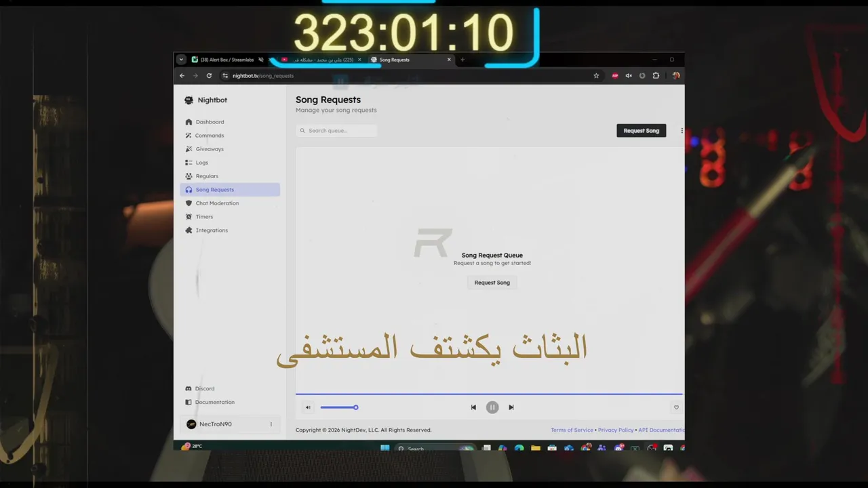This screenshot has width=868, height=488.
Task: View site information icon in address bar
Action: click(x=225, y=76)
